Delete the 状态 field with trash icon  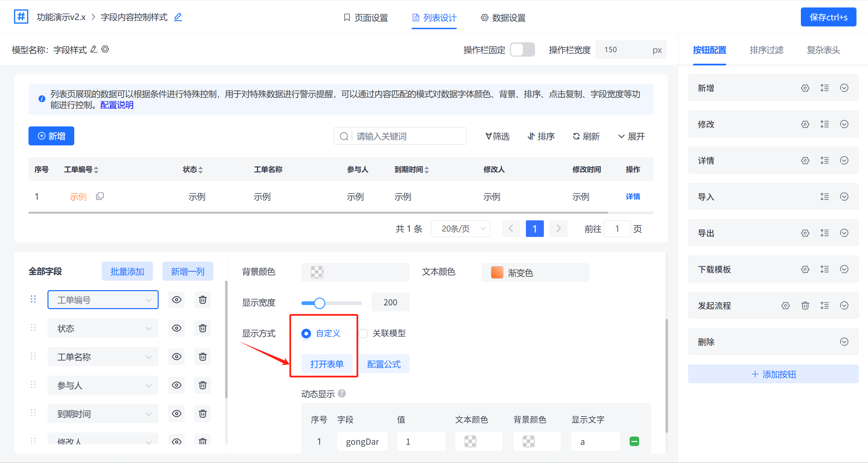click(202, 328)
